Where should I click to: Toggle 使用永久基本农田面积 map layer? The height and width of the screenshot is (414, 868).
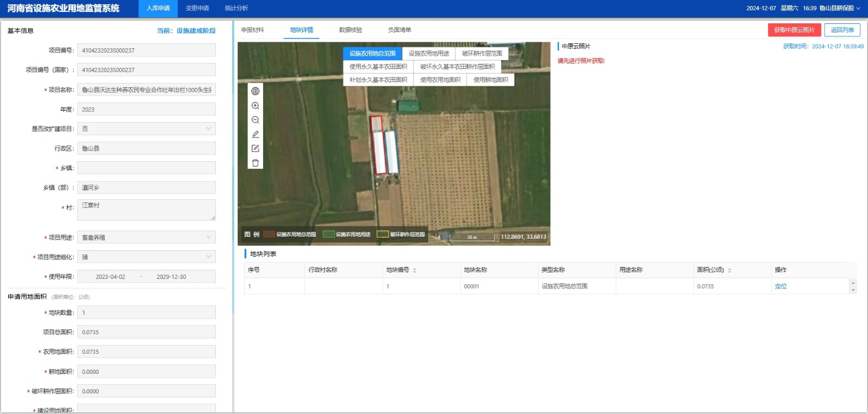378,66
